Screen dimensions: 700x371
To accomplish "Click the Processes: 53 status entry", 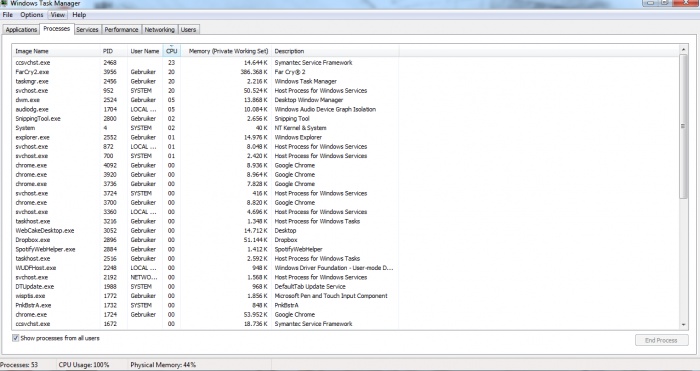I will pyautogui.click(x=19, y=365).
